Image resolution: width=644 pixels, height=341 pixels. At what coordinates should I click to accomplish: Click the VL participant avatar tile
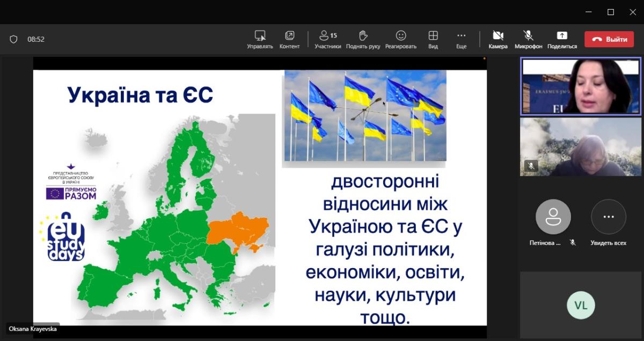(580, 305)
